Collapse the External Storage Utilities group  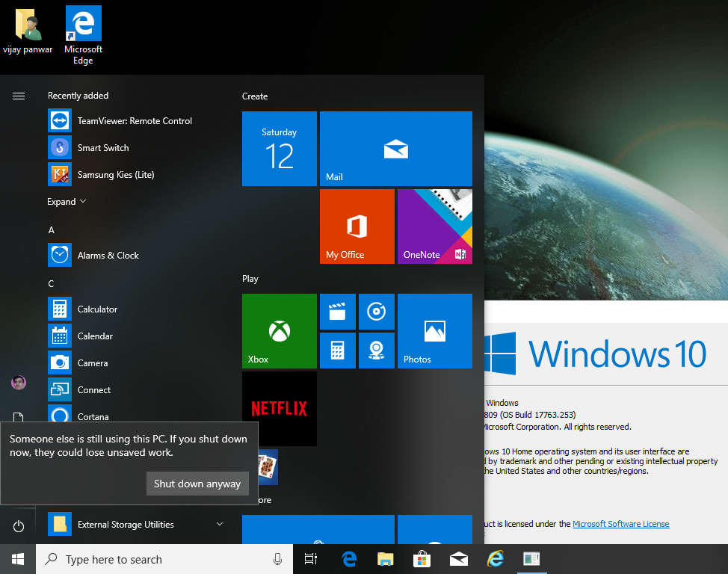click(x=219, y=524)
